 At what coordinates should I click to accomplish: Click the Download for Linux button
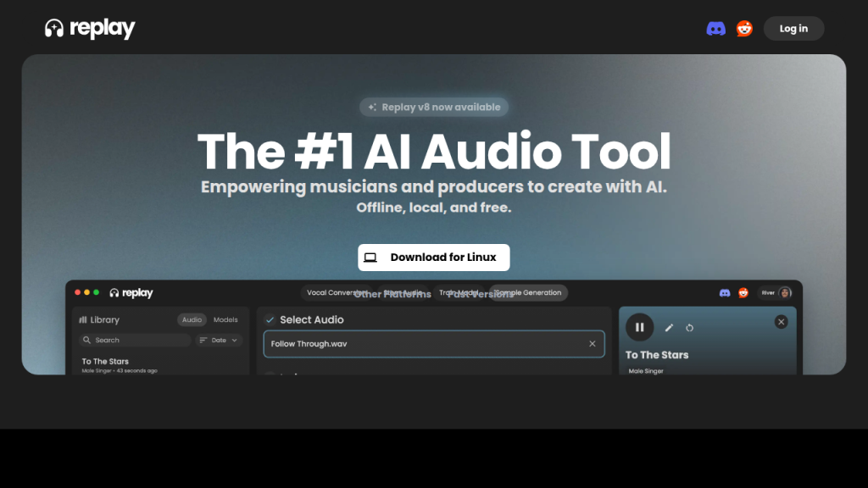click(433, 258)
